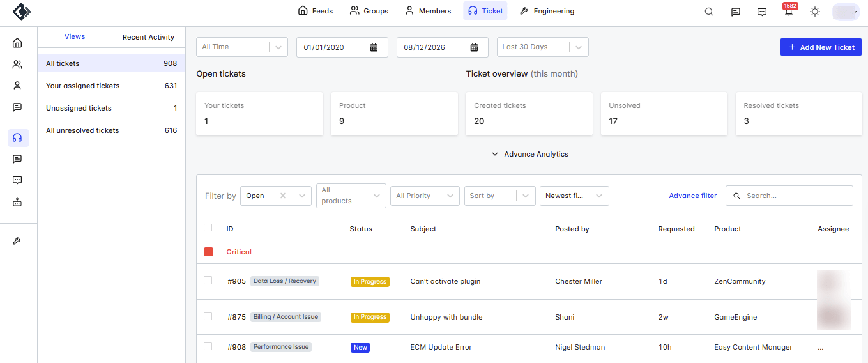Click the Critical red priority square

[x=208, y=252]
